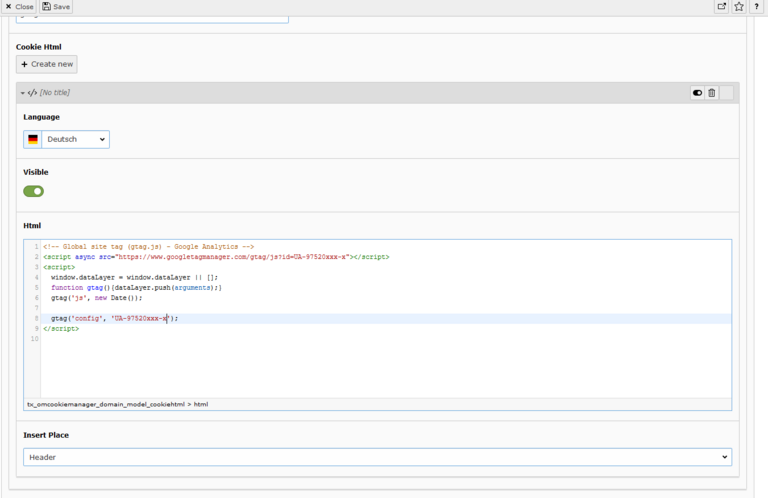
Task: Click the [No title] record title
Action: click(x=55, y=93)
